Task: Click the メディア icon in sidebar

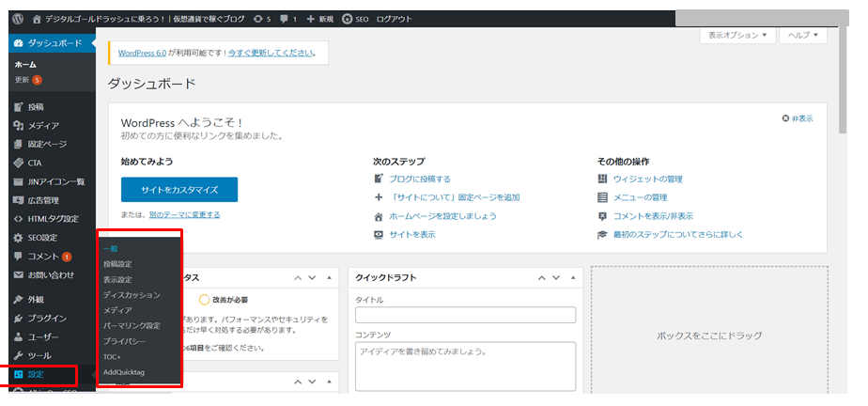Action: 18,126
